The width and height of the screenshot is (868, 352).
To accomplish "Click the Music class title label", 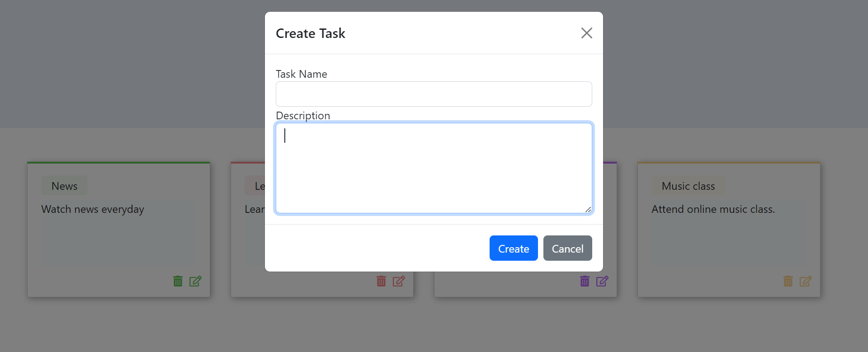I will (688, 186).
